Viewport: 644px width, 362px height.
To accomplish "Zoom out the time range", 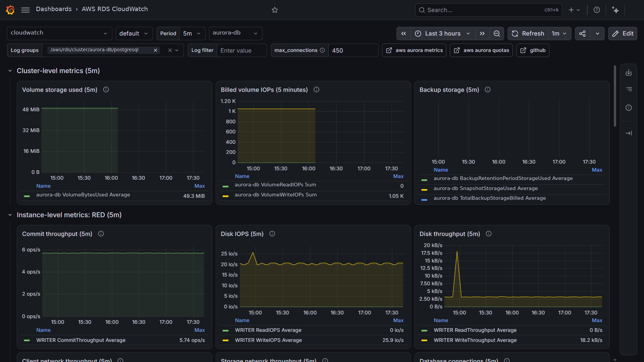I will coord(497,34).
